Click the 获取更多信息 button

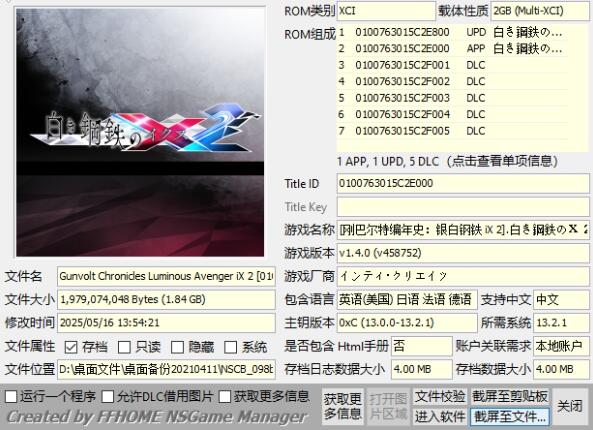(x=343, y=406)
